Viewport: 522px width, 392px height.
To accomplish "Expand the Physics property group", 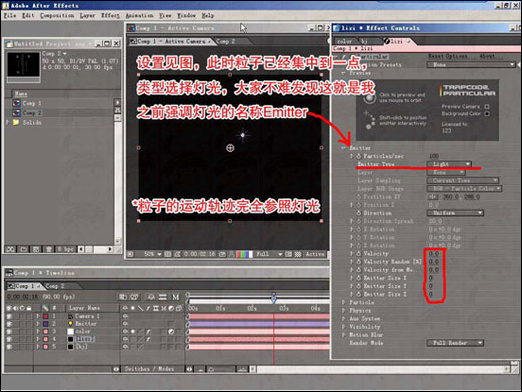I will pyautogui.click(x=343, y=310).
